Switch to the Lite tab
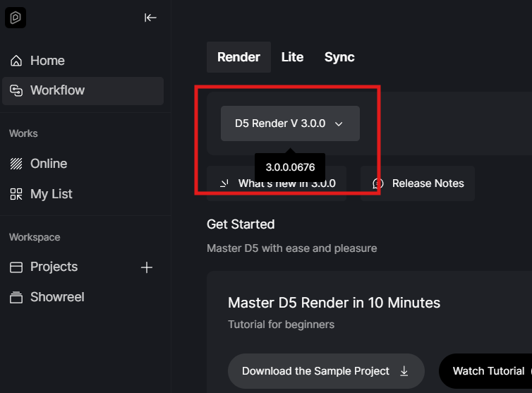The height and width of the screenshot is (393, 532). pos(292,57)
